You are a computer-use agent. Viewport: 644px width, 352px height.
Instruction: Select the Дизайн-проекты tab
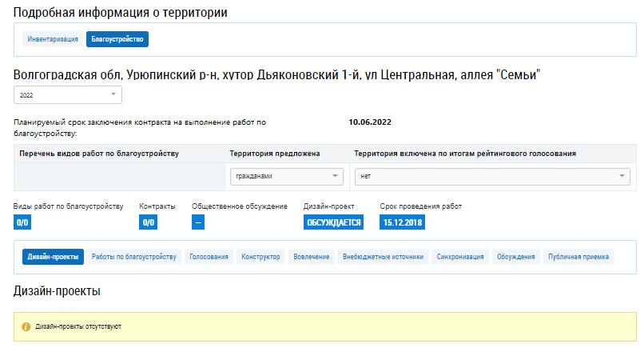point(53,257)
